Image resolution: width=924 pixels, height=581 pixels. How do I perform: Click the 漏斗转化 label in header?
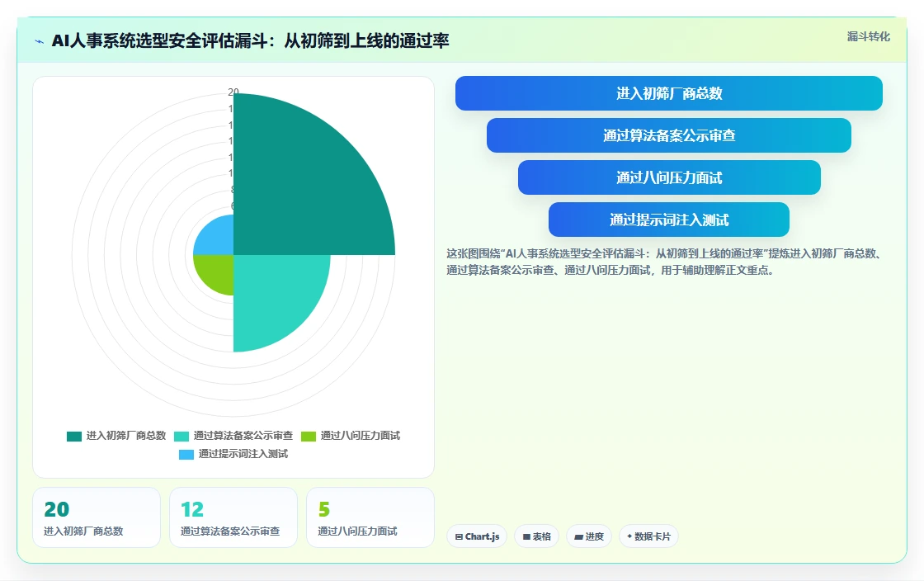(x=868, y=36)
